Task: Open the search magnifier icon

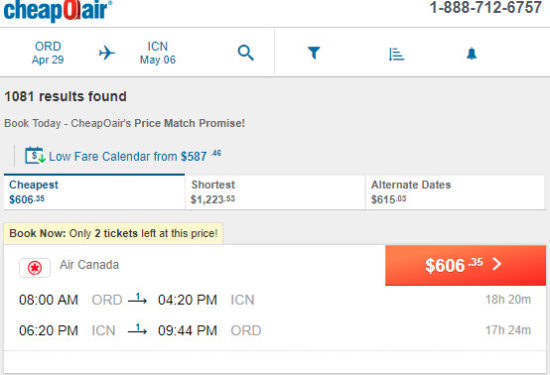Action: coord(246,53)
